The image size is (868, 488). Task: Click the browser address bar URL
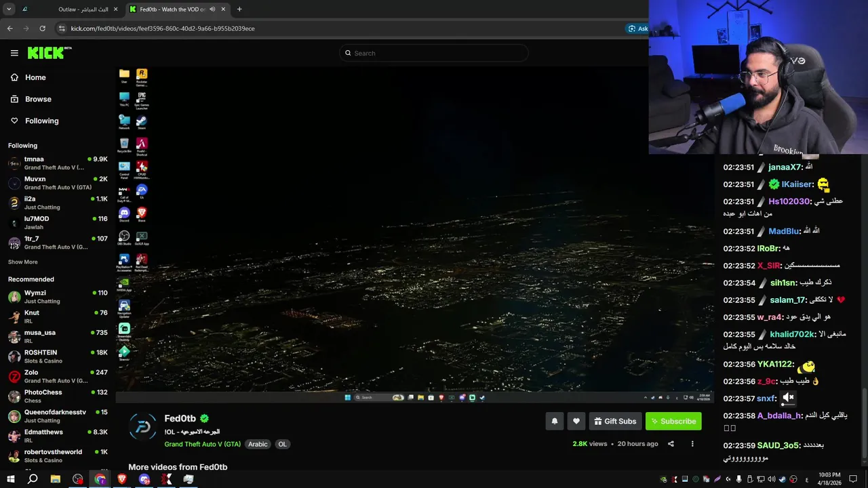click(x=163, y=28)
